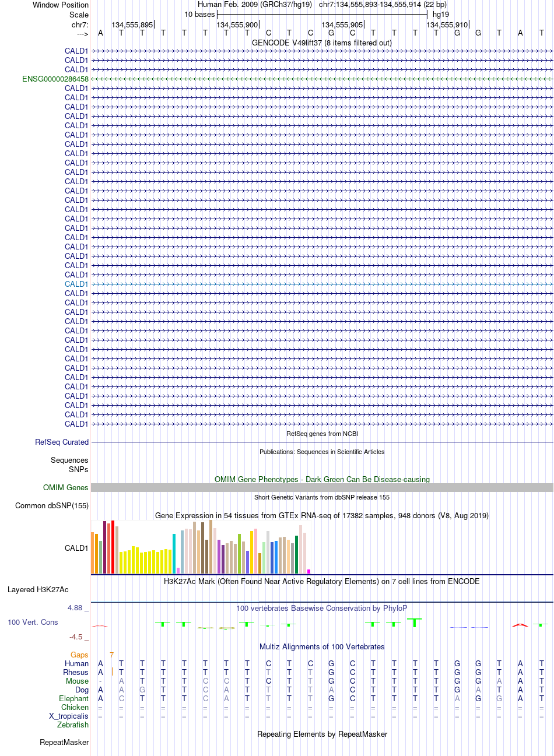Click the chr7: base position label
The width and height of the screenshot is (554, 756).
(80, 24)
